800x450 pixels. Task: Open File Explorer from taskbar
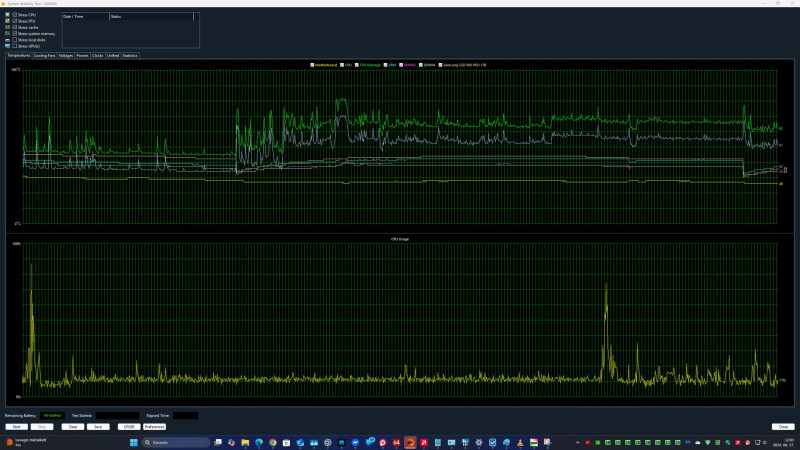pyautogui.click(x=245, y=442)
